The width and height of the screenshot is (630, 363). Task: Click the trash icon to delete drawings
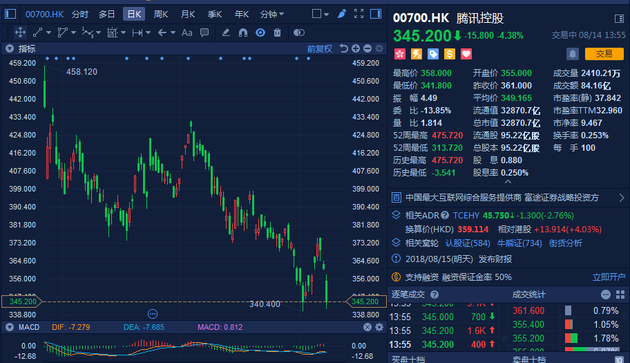(277, 33)
